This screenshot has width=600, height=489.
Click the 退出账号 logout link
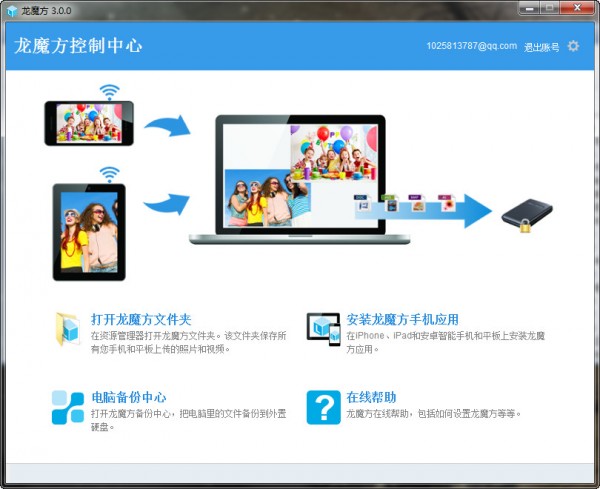pyautogui.click(x=541, y=47)
